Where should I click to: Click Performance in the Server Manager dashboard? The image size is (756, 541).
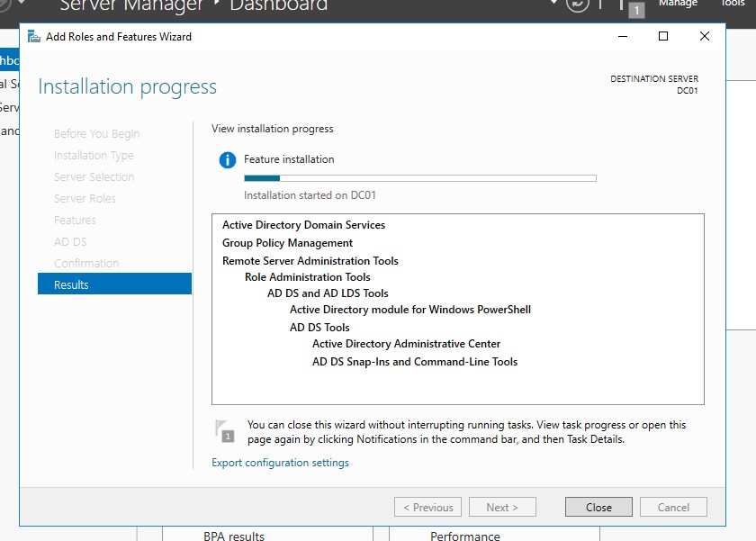pos(465,536)
